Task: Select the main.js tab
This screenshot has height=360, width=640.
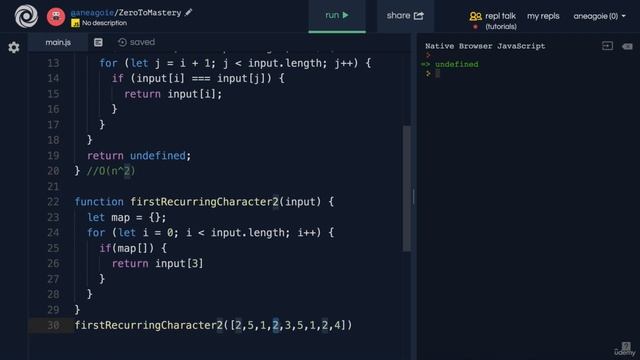Action: 58,42
